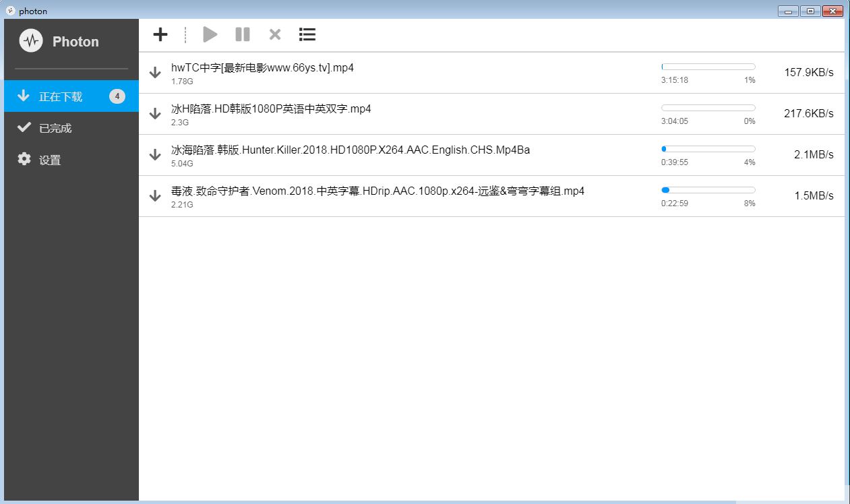Click progress bar of 冰H陷落 at 0%
Image resolution: width=850 pixels, height=504 pixels.
coord(708,108)
